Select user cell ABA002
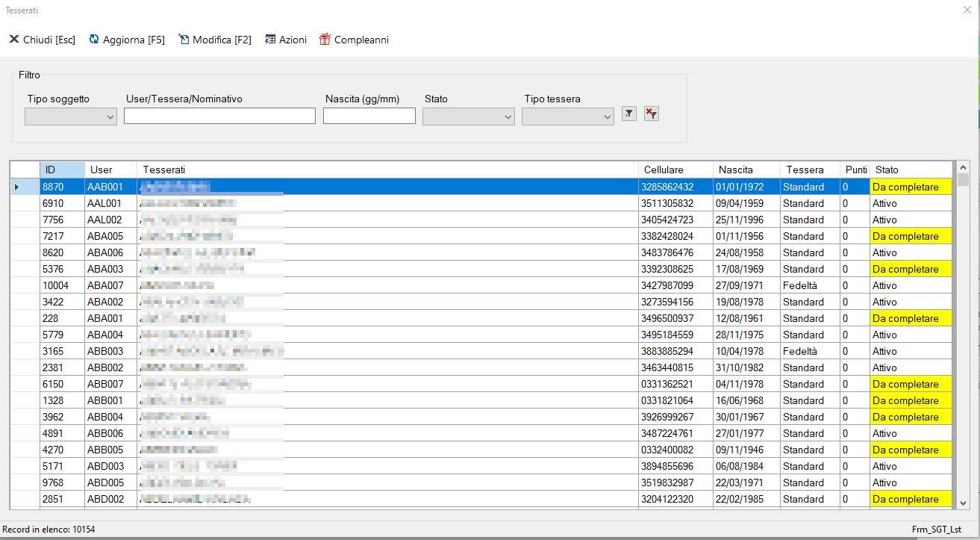The image size is (980, 540). tap(111, 302)
